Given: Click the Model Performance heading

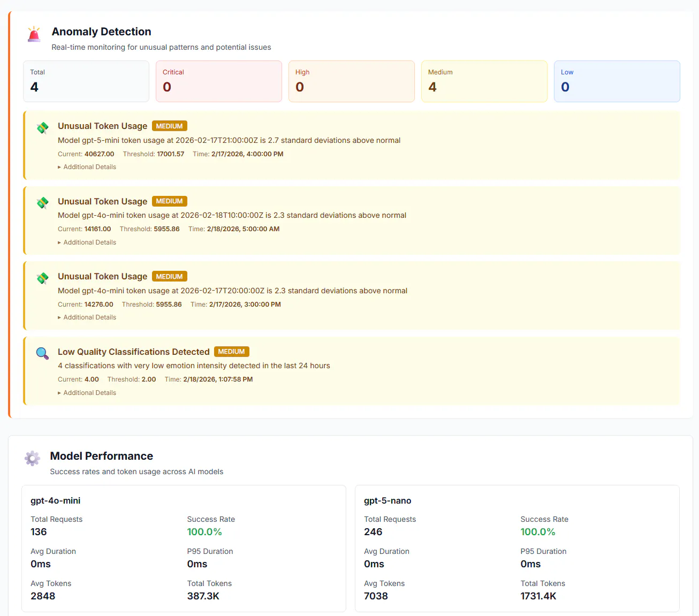Looking at the screenshot, I should (x=102, y=456).
